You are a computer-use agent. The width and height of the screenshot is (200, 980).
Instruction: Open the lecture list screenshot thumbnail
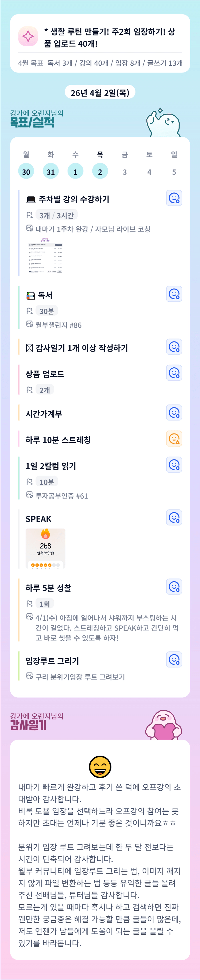(x=45, y=255)
